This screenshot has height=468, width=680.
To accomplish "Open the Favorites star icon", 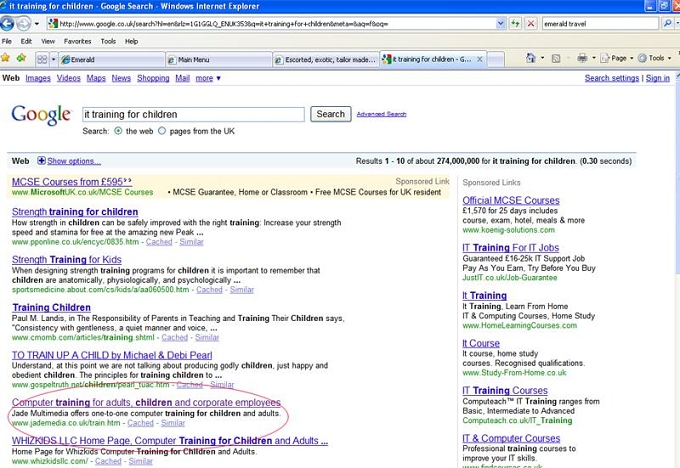I will click(x=5, y=58).
